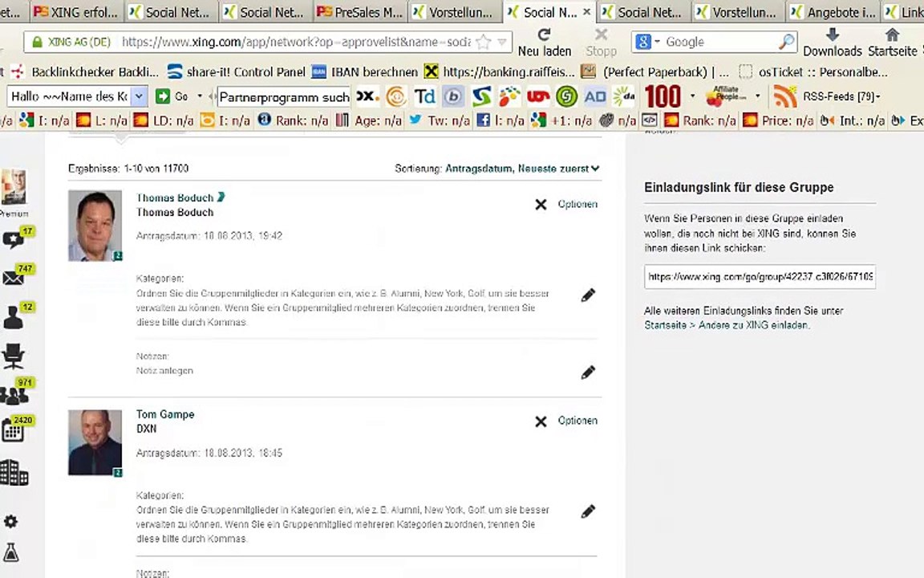Screen dimensions: 924x578
Task: Open Tom Gampe profile name link
Action: [165, 414]
